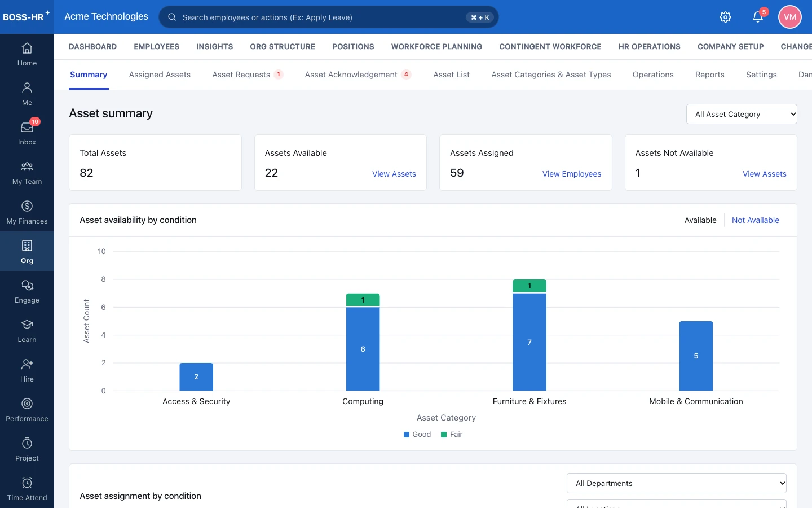
Task: Open the Workforce Planning menu item
Action: 436,47
